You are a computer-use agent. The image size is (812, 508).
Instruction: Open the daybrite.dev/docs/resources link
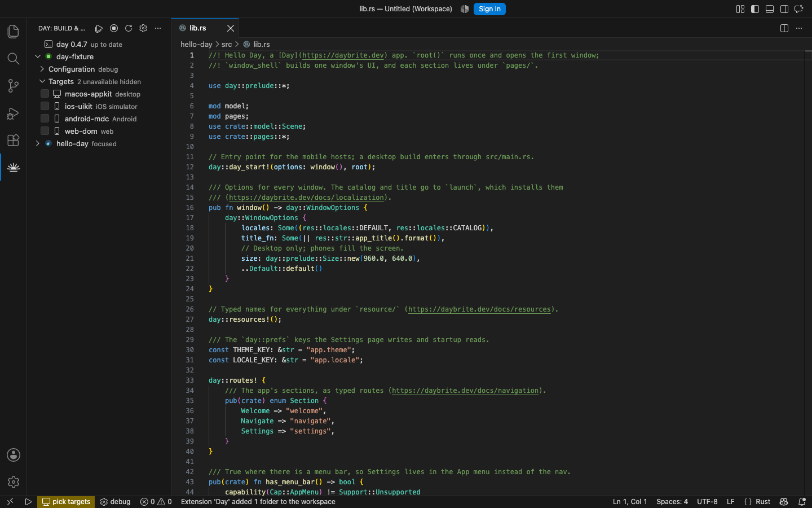click(479, 309)
